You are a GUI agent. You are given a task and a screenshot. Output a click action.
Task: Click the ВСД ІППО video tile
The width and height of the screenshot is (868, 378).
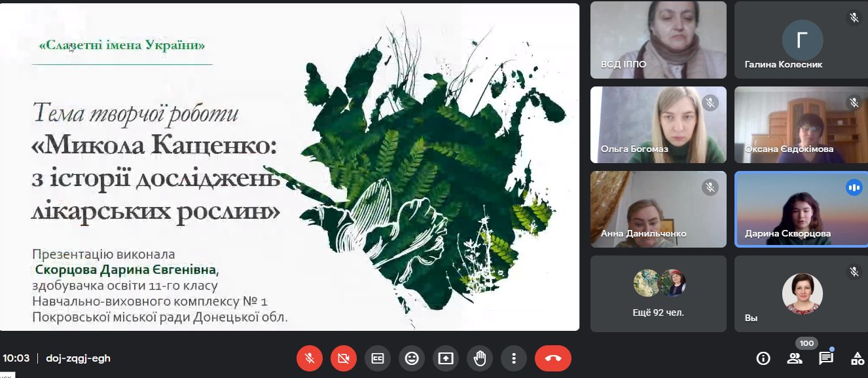pos(659,40)
